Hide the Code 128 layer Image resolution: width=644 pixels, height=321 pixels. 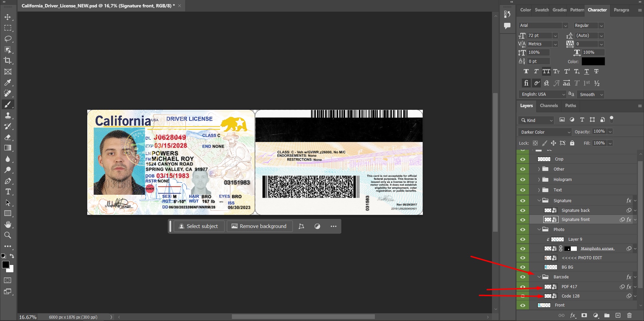[x=523, y=296]
